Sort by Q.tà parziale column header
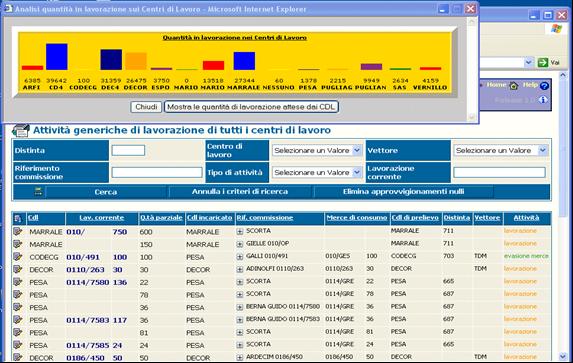This screenshot has width=573, height=363. click(161, 218)
